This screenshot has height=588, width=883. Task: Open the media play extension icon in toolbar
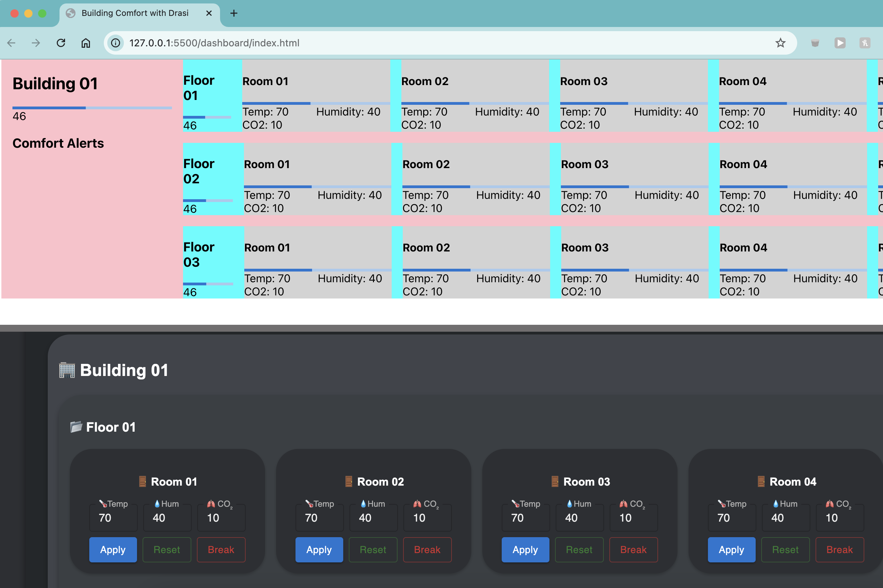pos(840,43)
